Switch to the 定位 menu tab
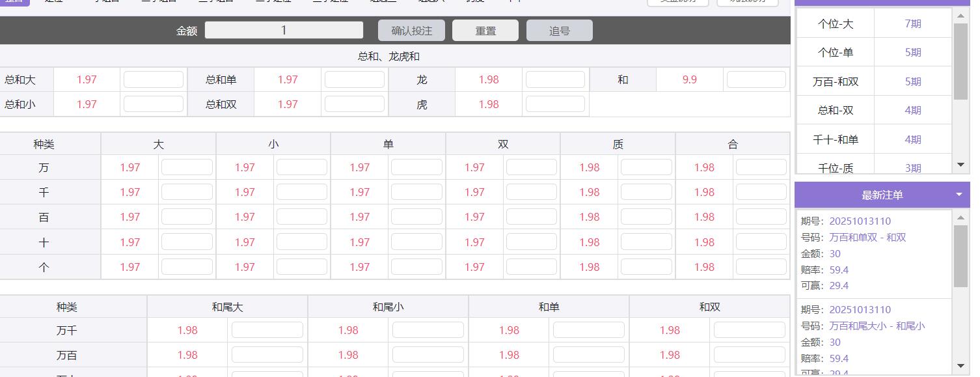The height and width of the screenshot is (377, 980). [x=53, y=2]
